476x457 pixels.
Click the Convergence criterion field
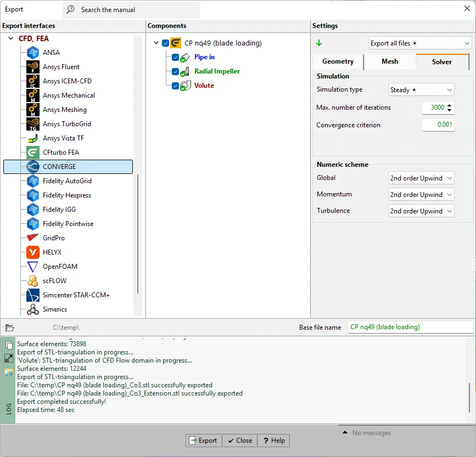[x=438, y=125]
